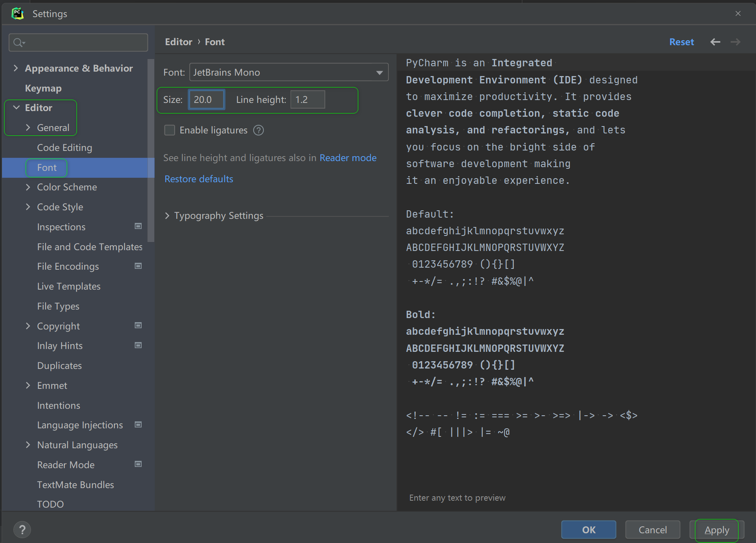Click the Restore defaults link
This screenshot has width=756, height=543.
pyautogui.click(x=199, y=179)
